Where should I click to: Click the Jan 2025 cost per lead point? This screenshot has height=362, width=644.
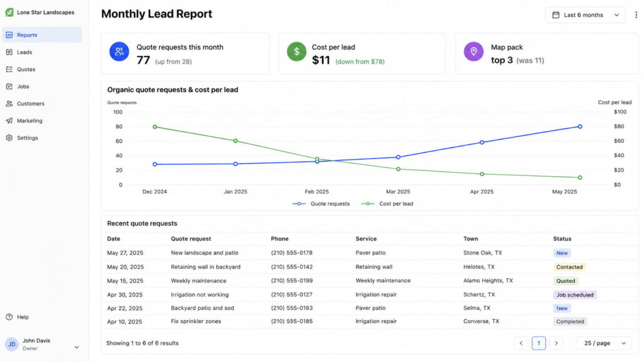pos(235,141)
